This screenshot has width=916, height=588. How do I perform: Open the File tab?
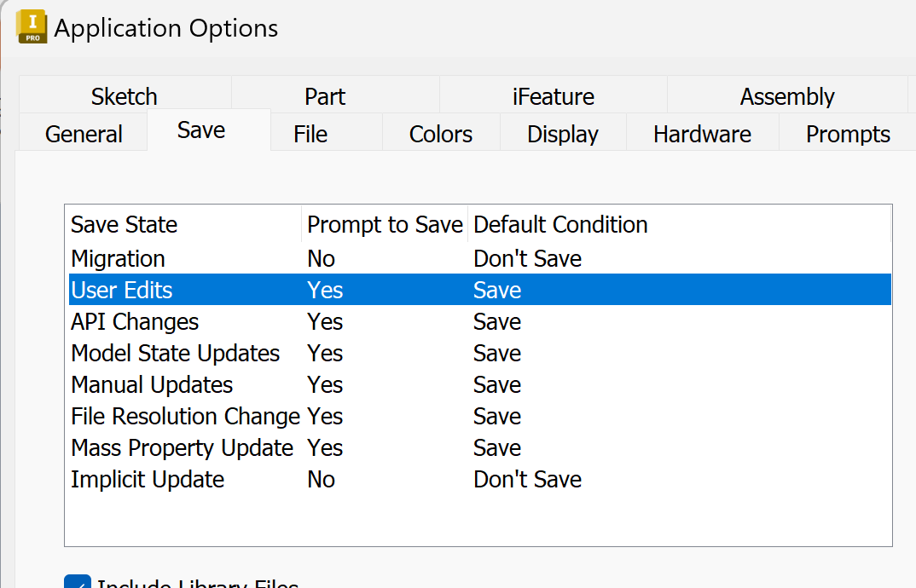[310, 133]
